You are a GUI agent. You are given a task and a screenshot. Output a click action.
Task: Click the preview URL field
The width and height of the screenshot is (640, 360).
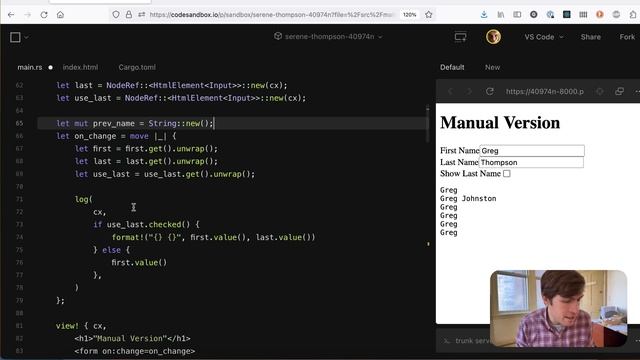545,91
